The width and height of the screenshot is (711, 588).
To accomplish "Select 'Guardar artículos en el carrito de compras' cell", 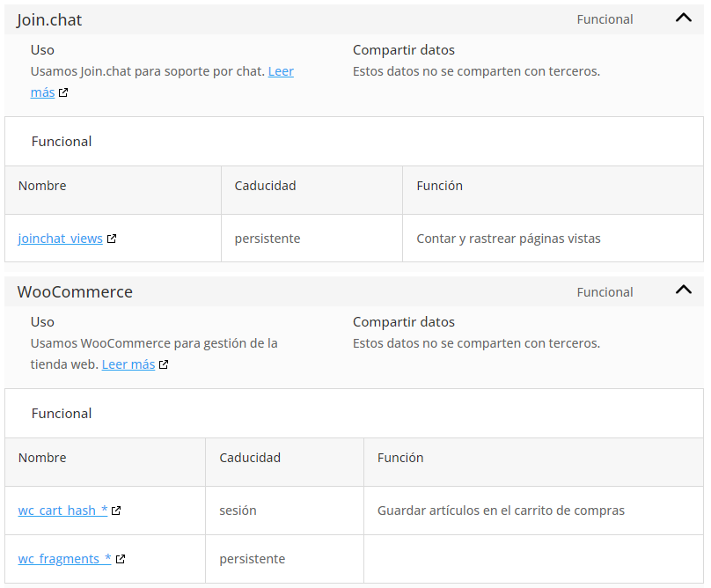I will click(533, 511).
